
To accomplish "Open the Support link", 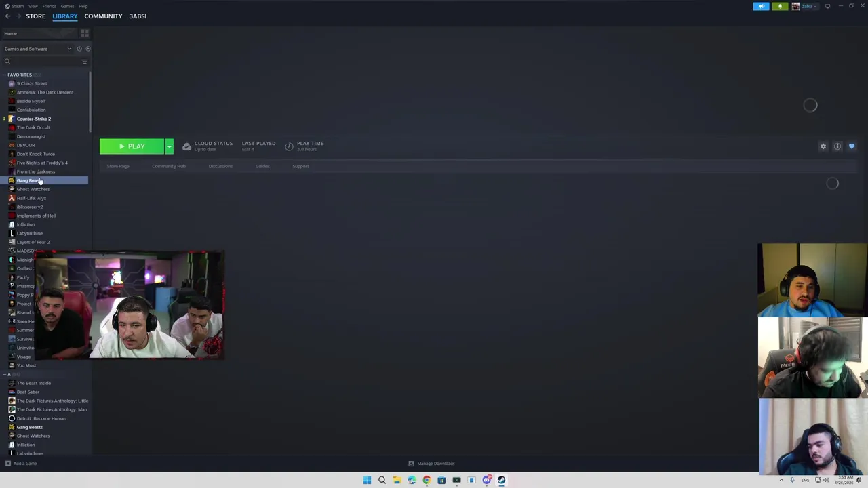I will pos(300,166).
